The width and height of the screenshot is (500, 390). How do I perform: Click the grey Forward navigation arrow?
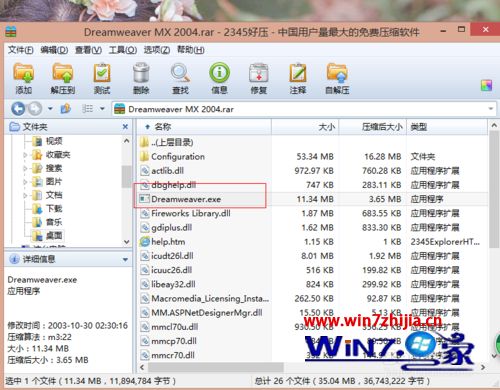point(35,109)
